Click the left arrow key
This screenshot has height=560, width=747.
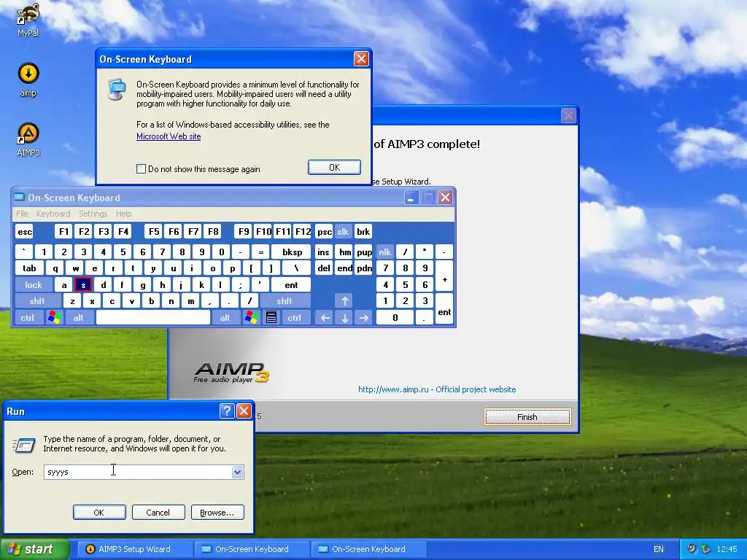click(325, 318)
